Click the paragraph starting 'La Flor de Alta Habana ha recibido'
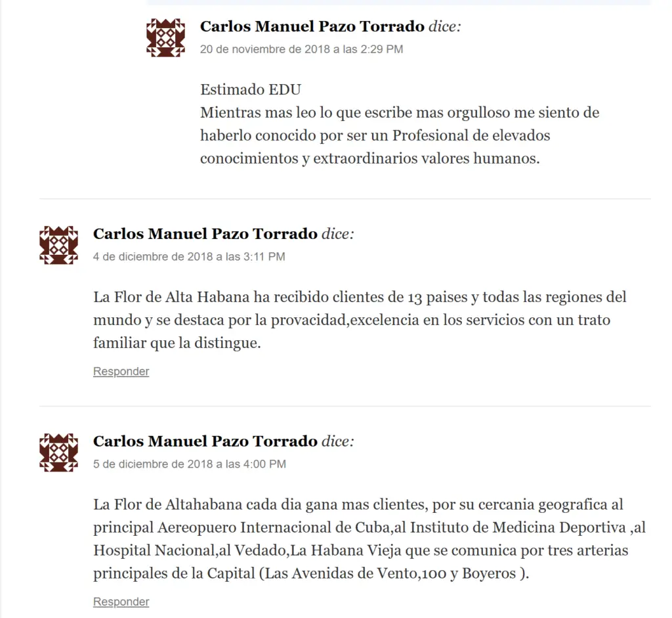672x618 pixels. coord(360,320)
